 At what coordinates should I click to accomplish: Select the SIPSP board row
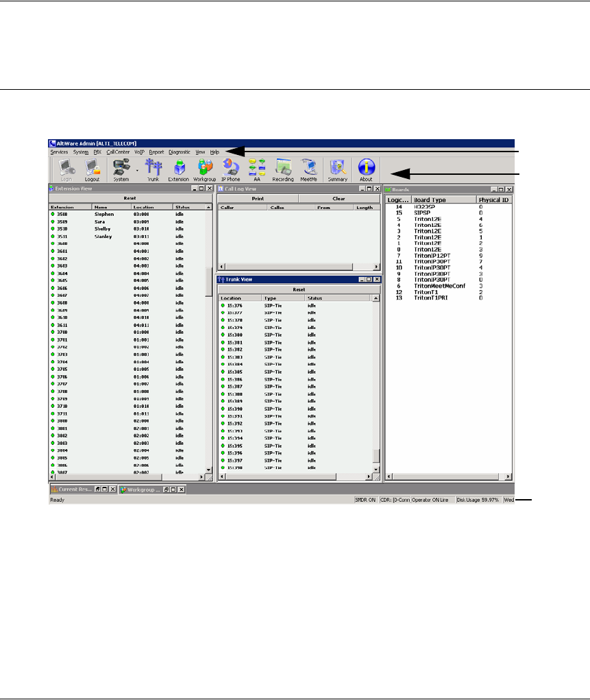(448, 213)
